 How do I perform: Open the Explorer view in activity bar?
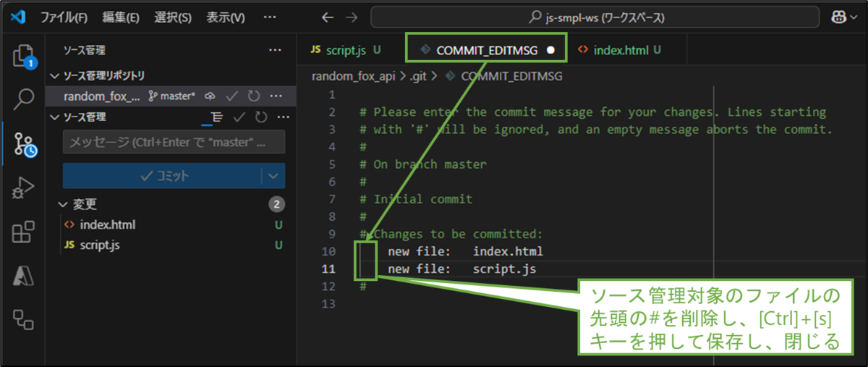click(23, 56)
